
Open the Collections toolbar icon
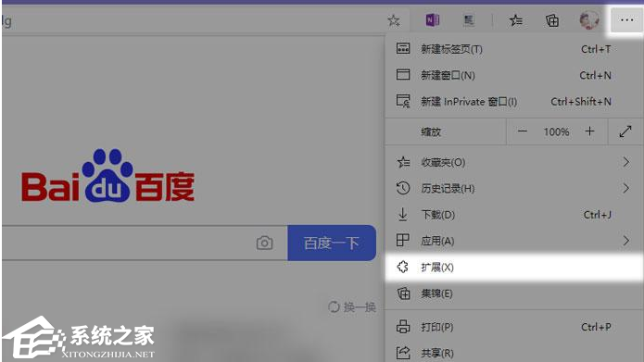point(552,20)
